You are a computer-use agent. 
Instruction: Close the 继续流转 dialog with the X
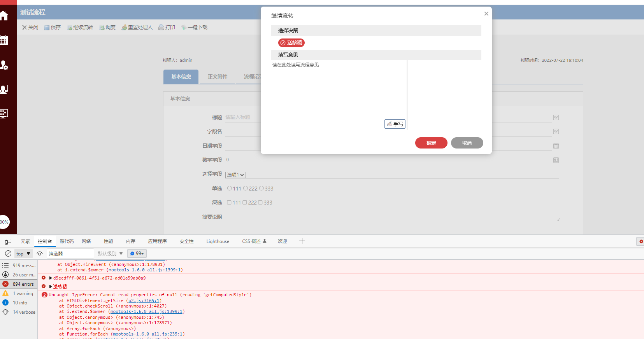point(486,14)
